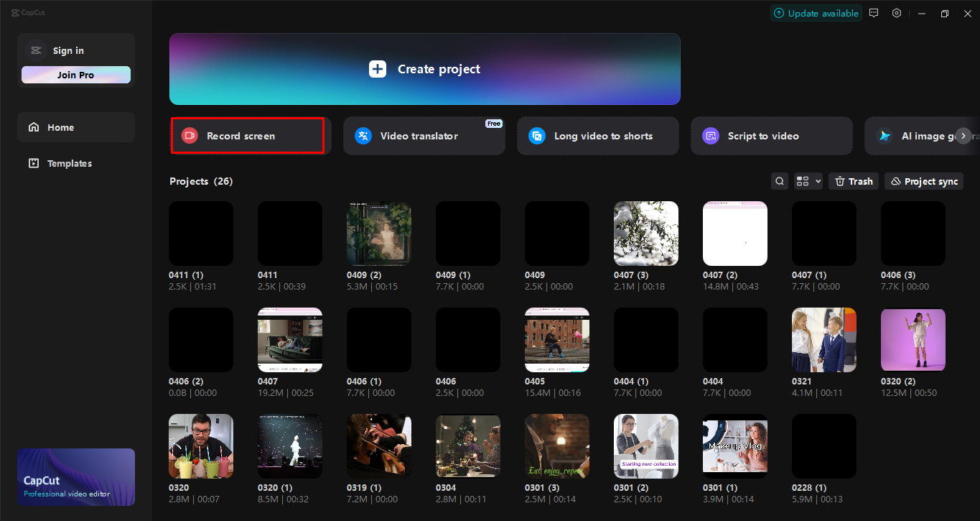The width and height of the screenshot is (980, 521).
Task: Sign in to your CapCut account
Action: coord(68,50)
